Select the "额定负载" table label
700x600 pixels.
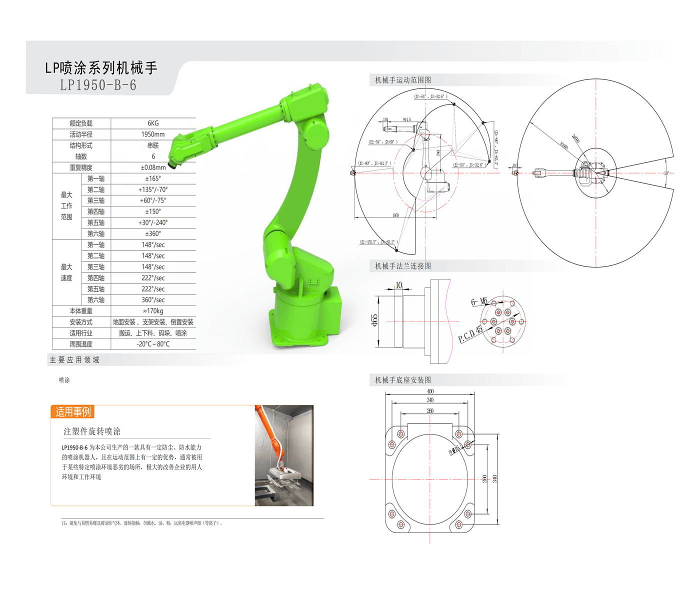click(81, 123)
